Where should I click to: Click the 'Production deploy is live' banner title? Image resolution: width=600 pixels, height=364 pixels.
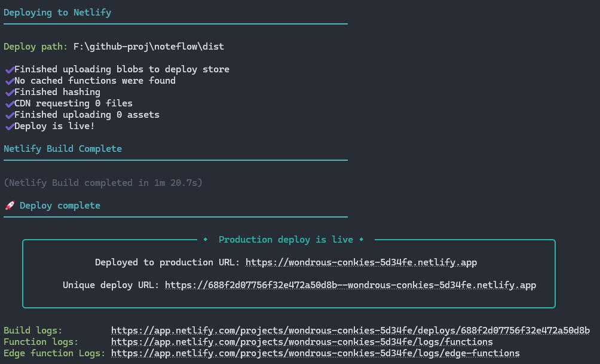tap(286, 240)
